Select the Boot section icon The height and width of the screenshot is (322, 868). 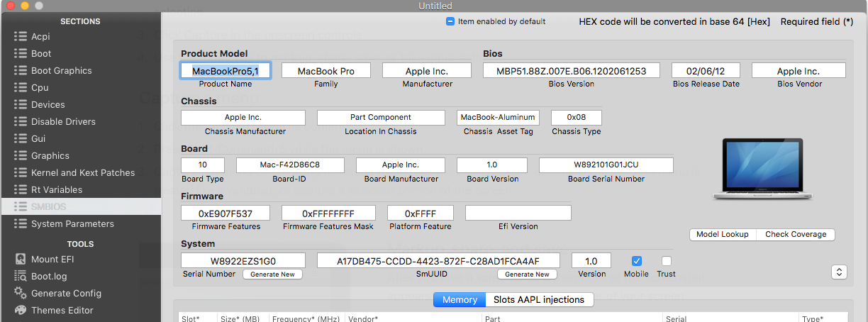coord(21,53)
